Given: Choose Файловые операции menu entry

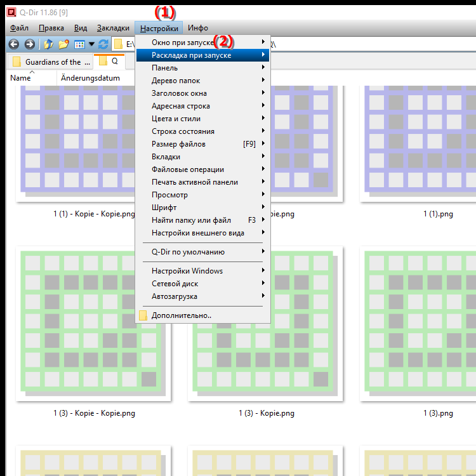Looking at the screenshot, I should [203, 169].
